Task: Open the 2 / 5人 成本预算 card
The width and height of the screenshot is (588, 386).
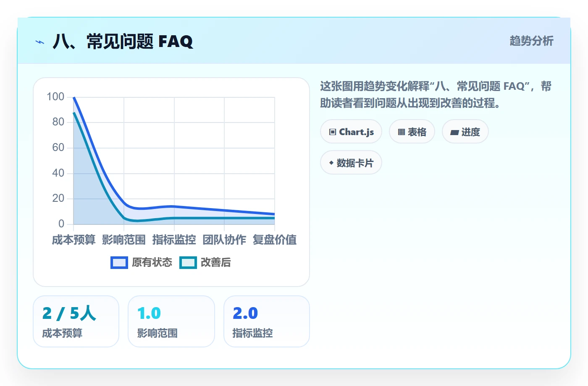Action: 76,321
